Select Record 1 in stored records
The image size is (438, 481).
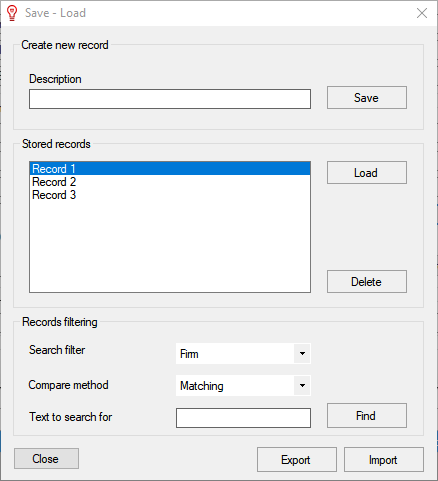click(x=170, y=169)
